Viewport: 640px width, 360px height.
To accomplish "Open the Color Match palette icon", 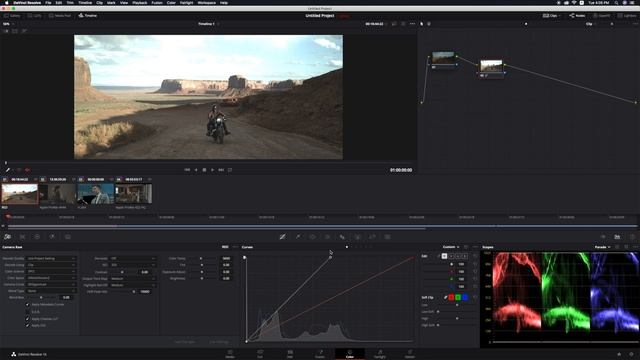I will [22, 237].
